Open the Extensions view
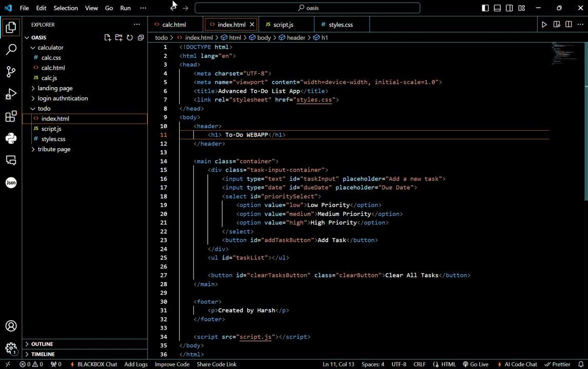This screenshot has height=369, width=588. (x=11, y=117)
